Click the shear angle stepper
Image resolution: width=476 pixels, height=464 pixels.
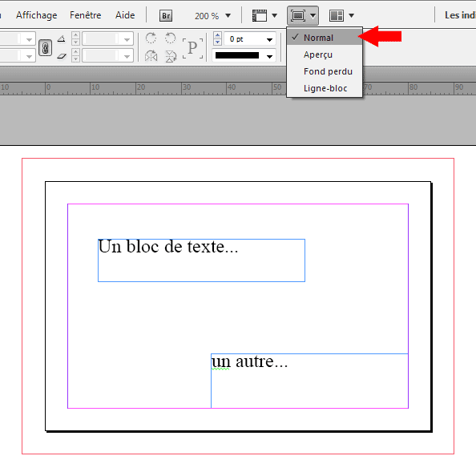(x=75, y=55)
